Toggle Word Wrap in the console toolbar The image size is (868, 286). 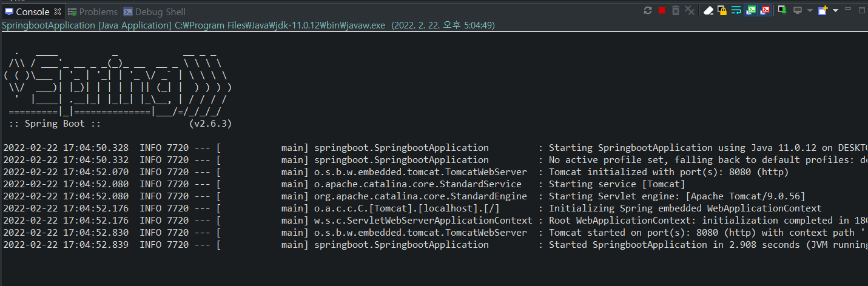pos(736,10)
